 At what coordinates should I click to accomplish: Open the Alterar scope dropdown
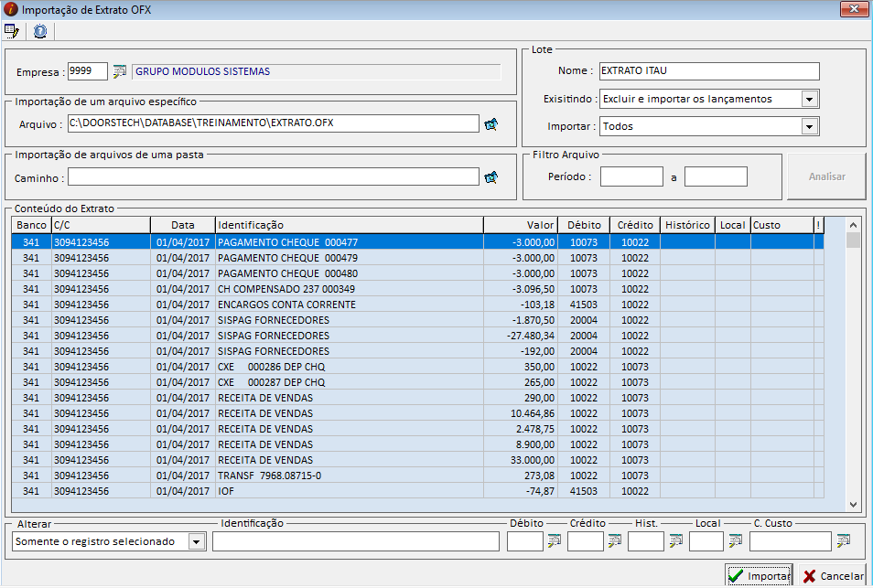197,541
